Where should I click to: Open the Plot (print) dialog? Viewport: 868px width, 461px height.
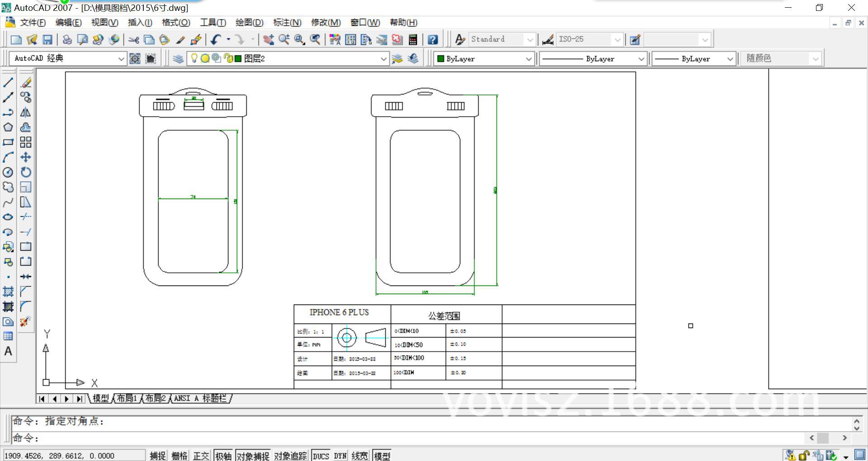67,40
